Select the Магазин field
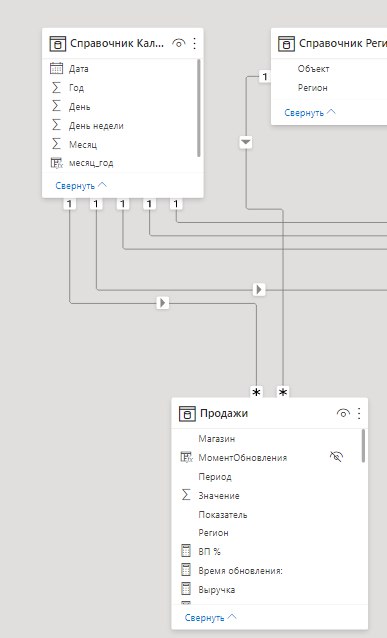 (216, 439)
